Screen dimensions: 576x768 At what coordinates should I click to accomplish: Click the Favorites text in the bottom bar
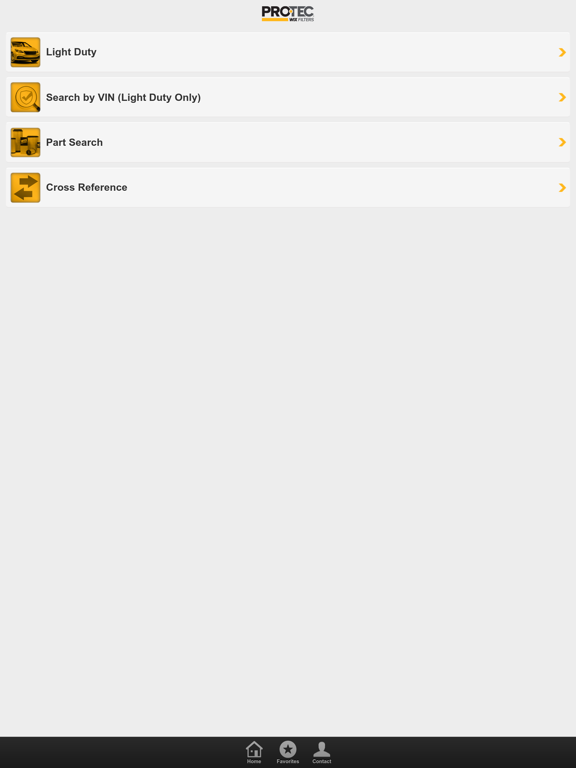pyautogui.click(x=288, y=761)
